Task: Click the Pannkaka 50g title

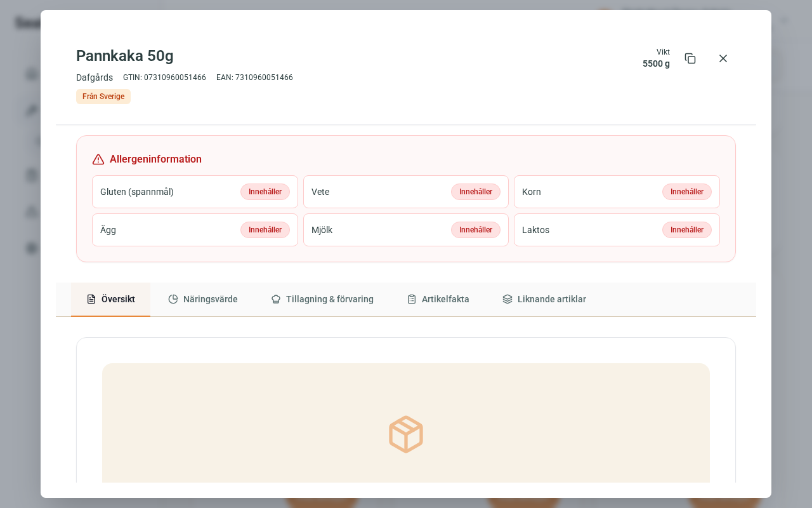Action: click(125, 56)
